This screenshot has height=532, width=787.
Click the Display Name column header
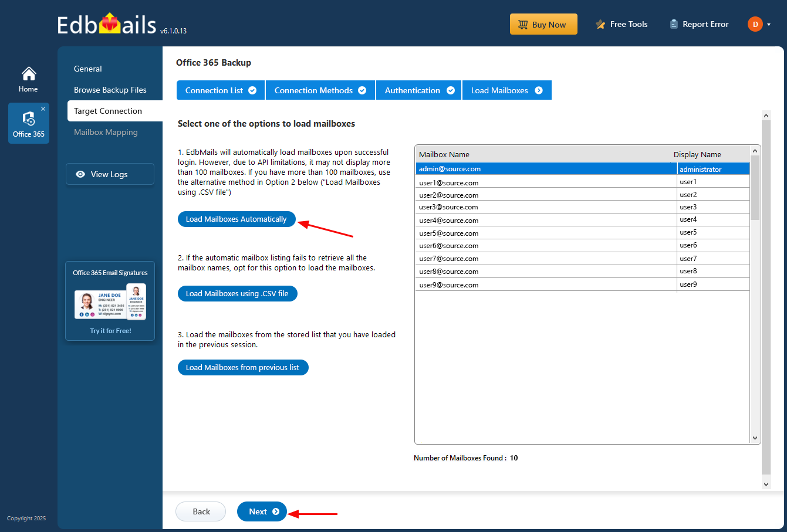[x=697, y=154]
